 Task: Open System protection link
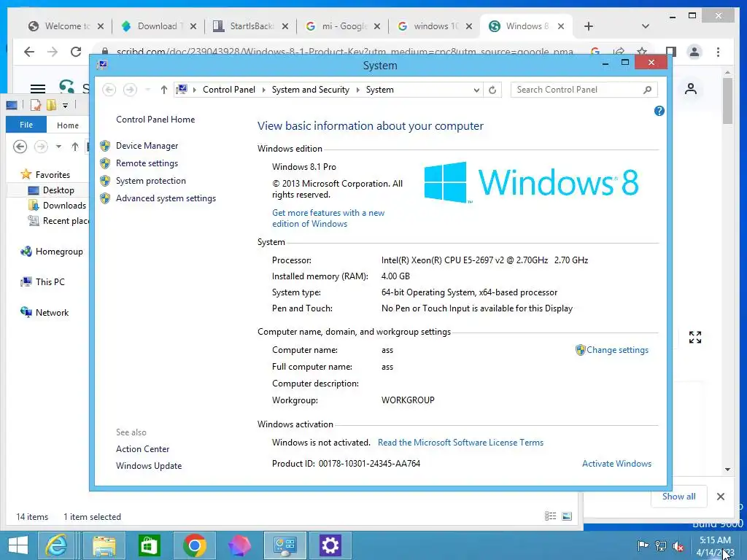150,181
